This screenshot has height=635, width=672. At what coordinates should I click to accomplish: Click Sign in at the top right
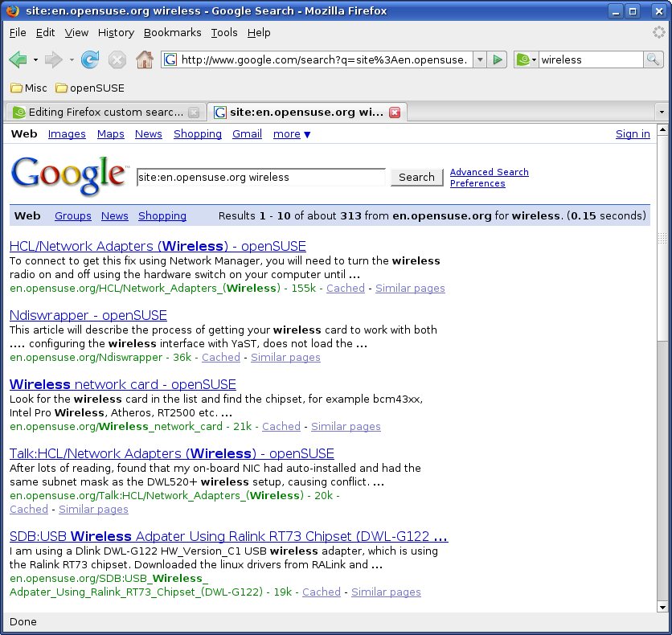[633, 133]
